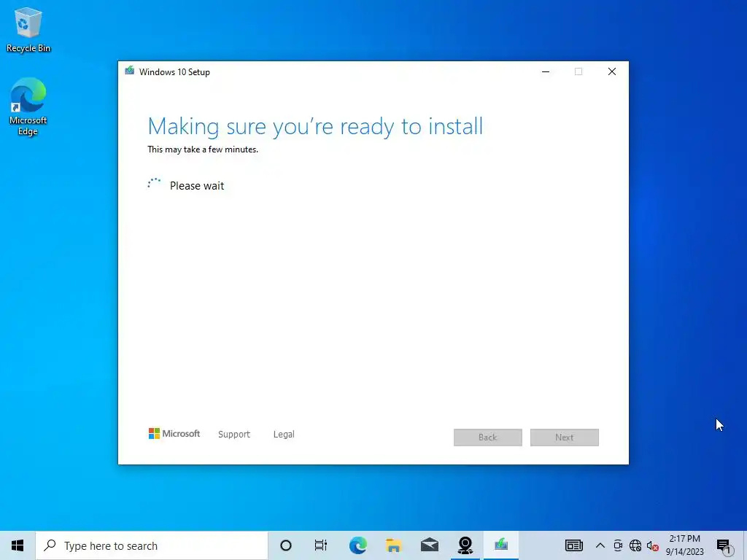Open the clock showing 2:17 PM

(684, 545)
